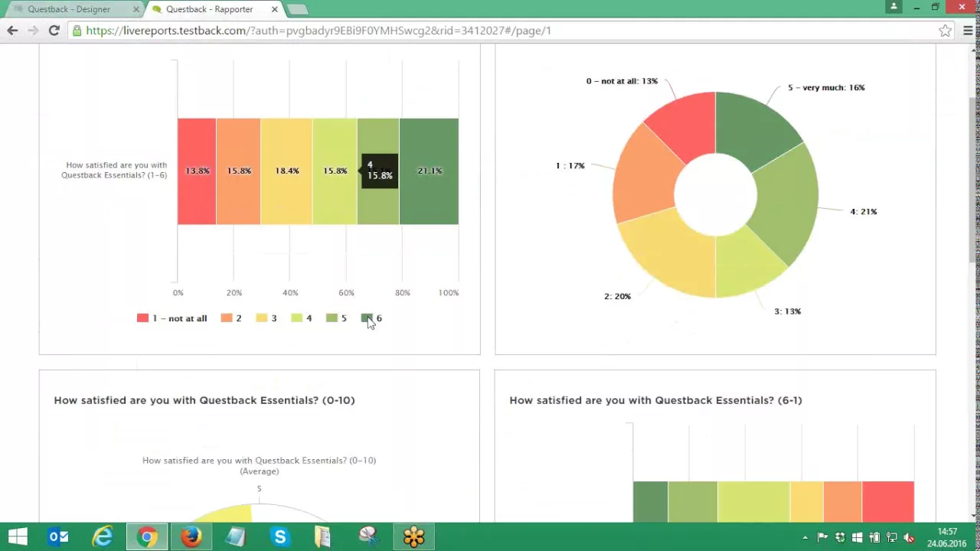Image resolution: width=980 pixels, height=551 pixels.
Task: Click the green padlock security icon
Action: tap(77, 31)
